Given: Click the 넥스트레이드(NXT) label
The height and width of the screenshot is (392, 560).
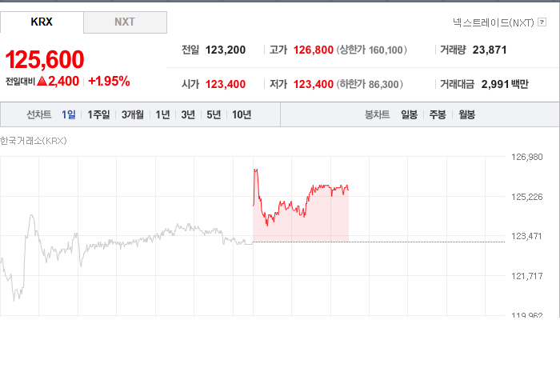Looking at the screenshot, I should [x=494, y=22].
